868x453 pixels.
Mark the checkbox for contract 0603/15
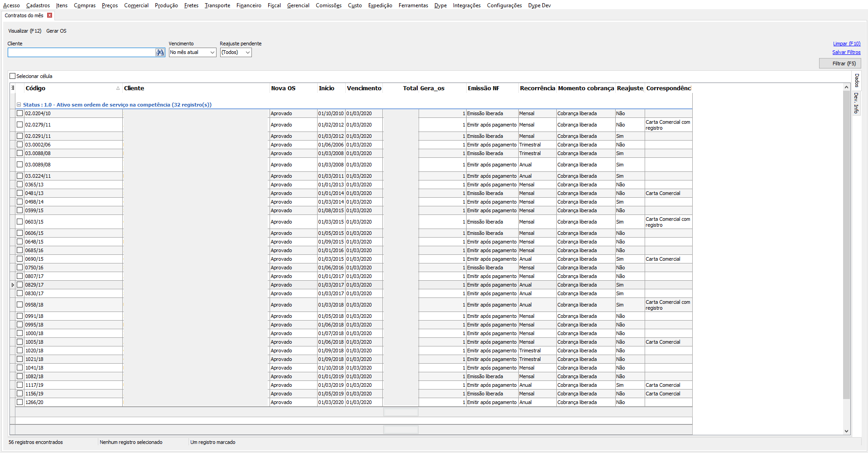(20, 222)
